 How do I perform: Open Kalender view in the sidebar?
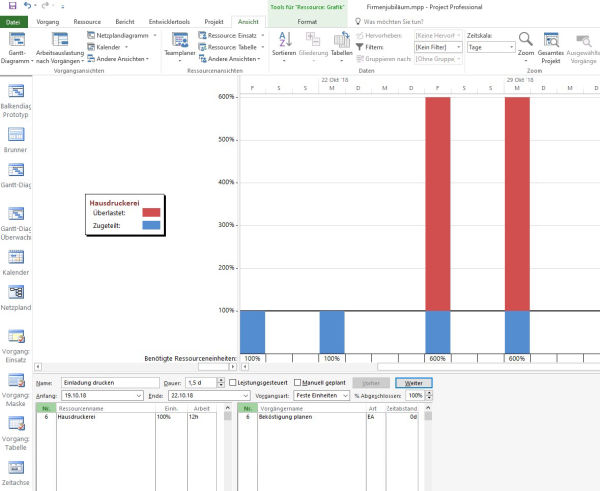click(17, 259)
